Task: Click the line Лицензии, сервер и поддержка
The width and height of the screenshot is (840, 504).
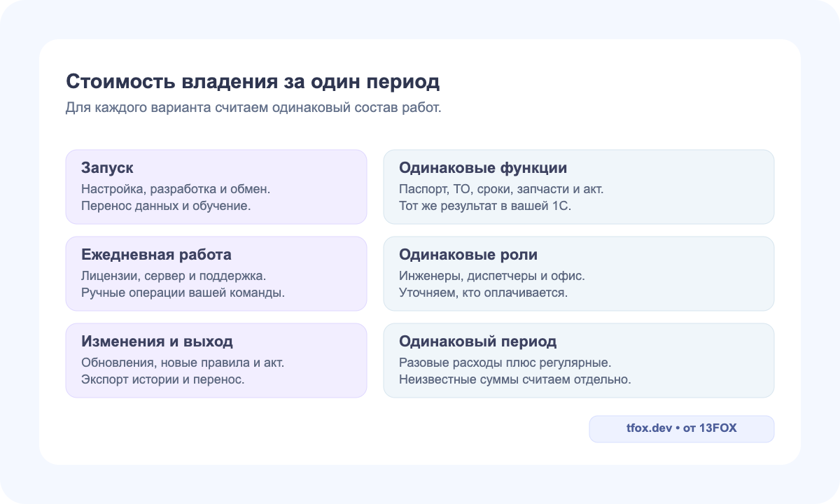Action: 174,276
